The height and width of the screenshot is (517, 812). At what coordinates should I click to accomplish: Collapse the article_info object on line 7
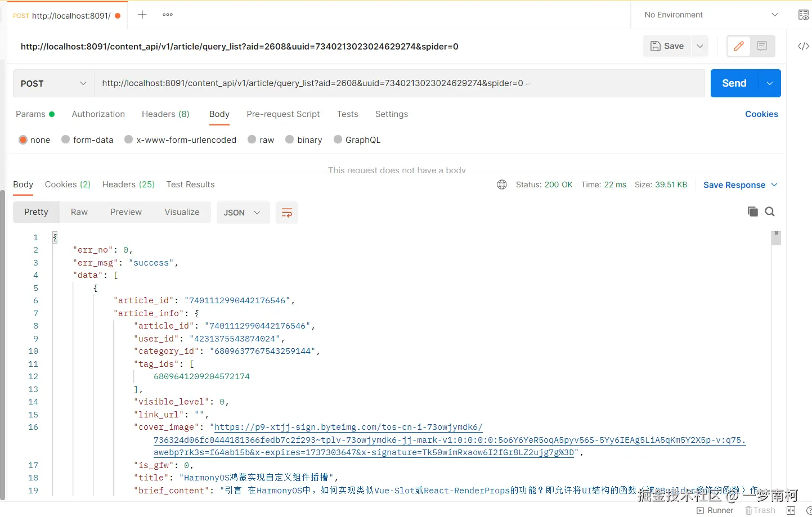(x=197, y=313)
